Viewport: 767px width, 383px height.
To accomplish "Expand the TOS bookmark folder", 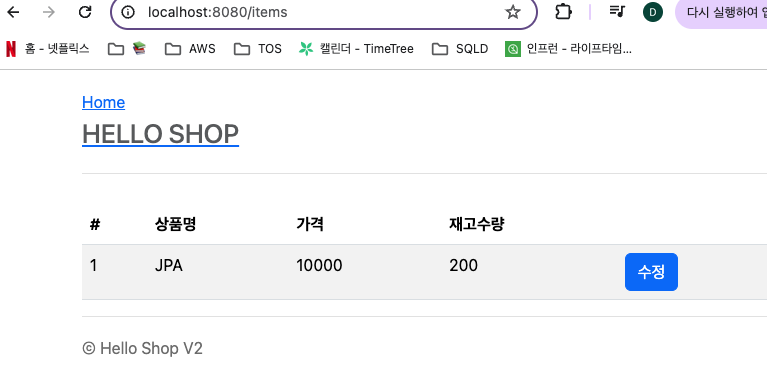I will 258,49.
